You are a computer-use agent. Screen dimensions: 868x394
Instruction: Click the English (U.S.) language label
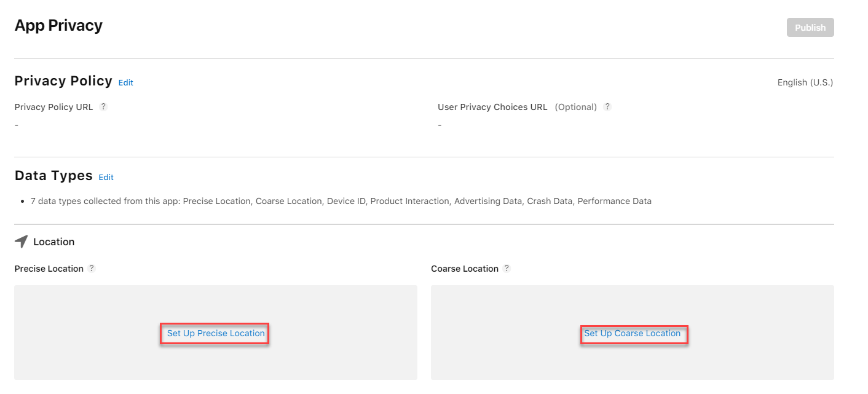coord(805,82)
